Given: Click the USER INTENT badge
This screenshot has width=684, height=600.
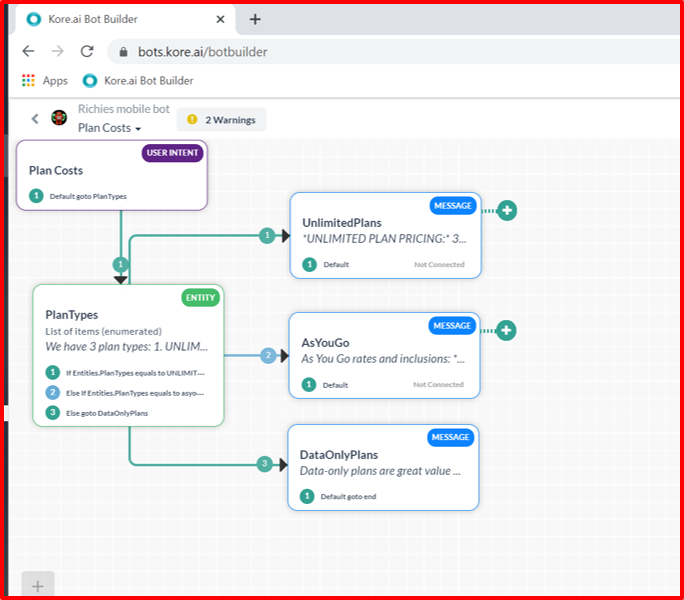Looking at the screenshot, I should coord(172,153).
